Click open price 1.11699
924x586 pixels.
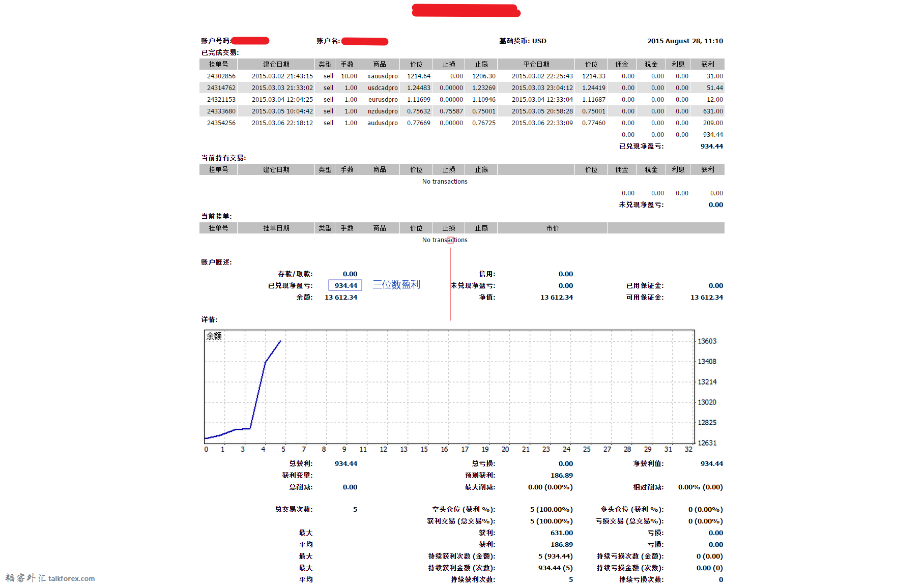click(418, 100)
